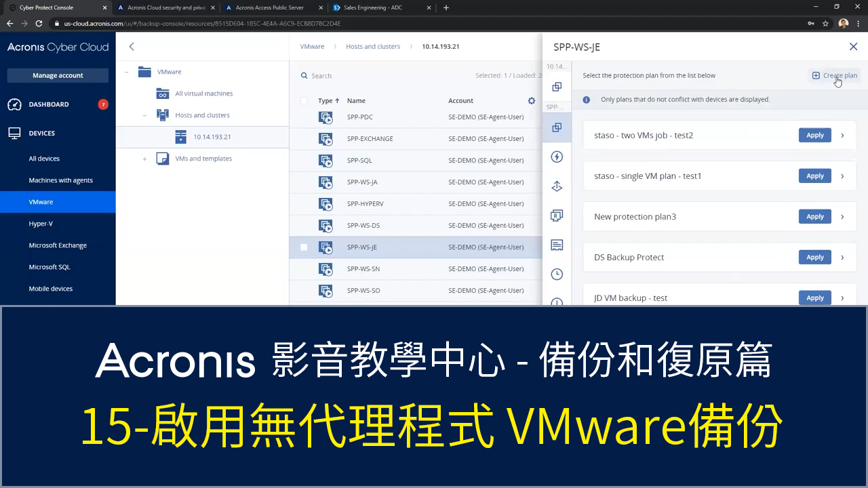Open table column settings gear
The width and height of the screenshot is (868, 488).
532,100
